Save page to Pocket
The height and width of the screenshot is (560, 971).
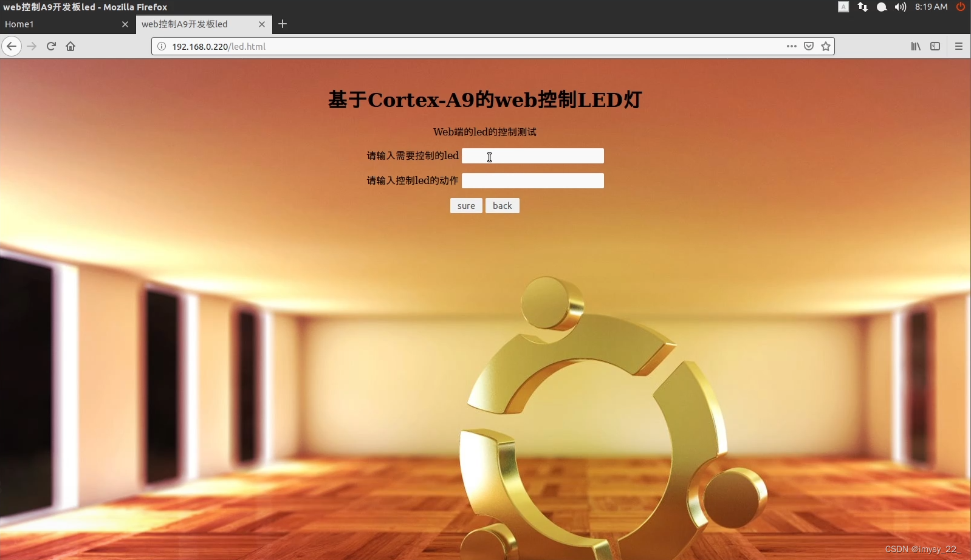(x=809, y=46)
